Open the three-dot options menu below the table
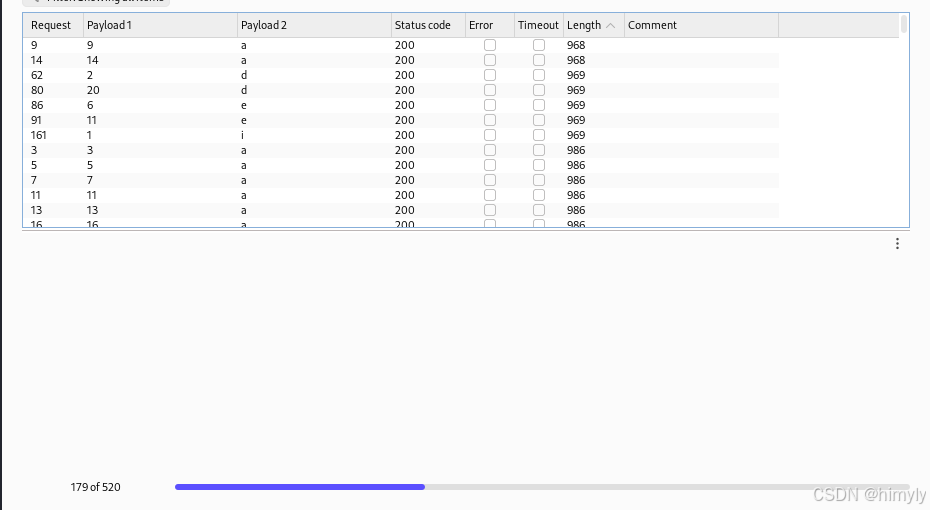 pos(897,244)
